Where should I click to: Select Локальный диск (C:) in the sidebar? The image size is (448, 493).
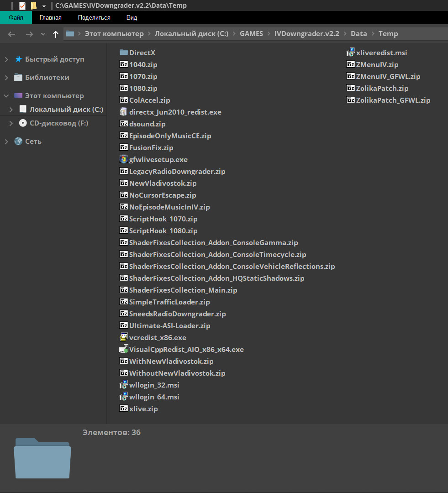pyautogui.click(x=66, y=110)
